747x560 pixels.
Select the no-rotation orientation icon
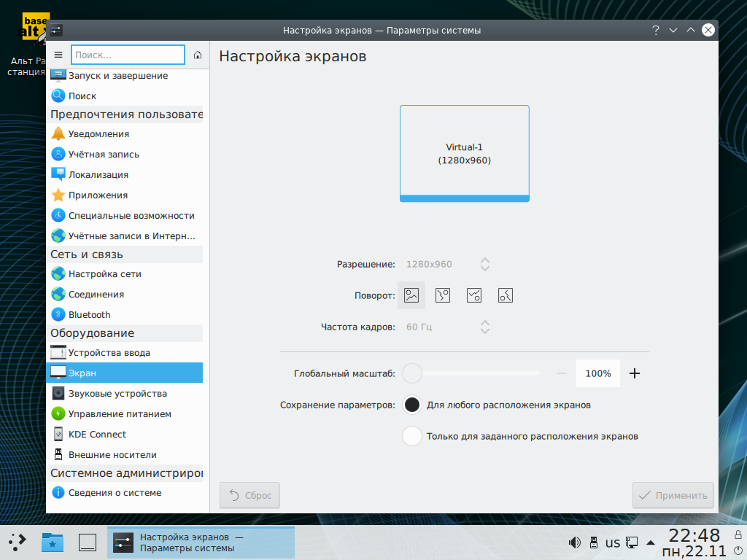(x=411, y=295)
